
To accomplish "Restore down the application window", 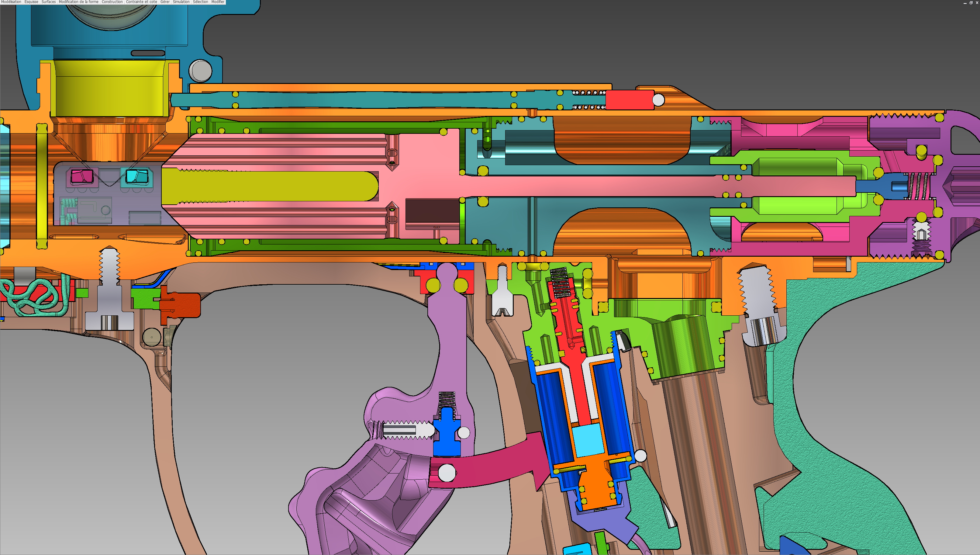I will click(x=971, y=2).
